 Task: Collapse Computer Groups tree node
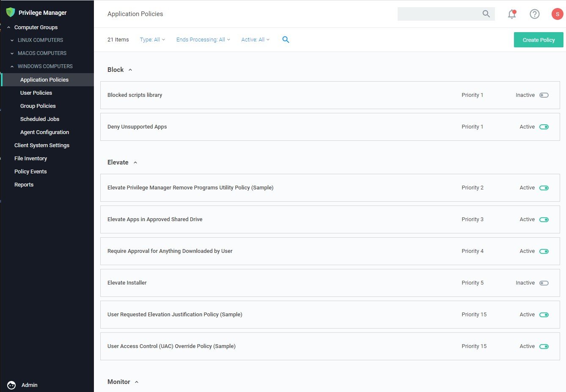point(8,27)
